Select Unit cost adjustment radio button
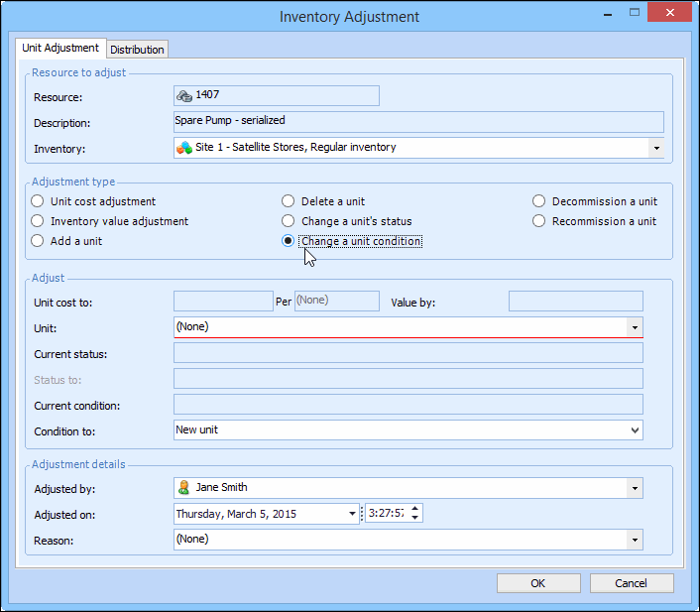The height and width of the screenshot is (612, 700). pyautogui.click(x=38, y=201)
